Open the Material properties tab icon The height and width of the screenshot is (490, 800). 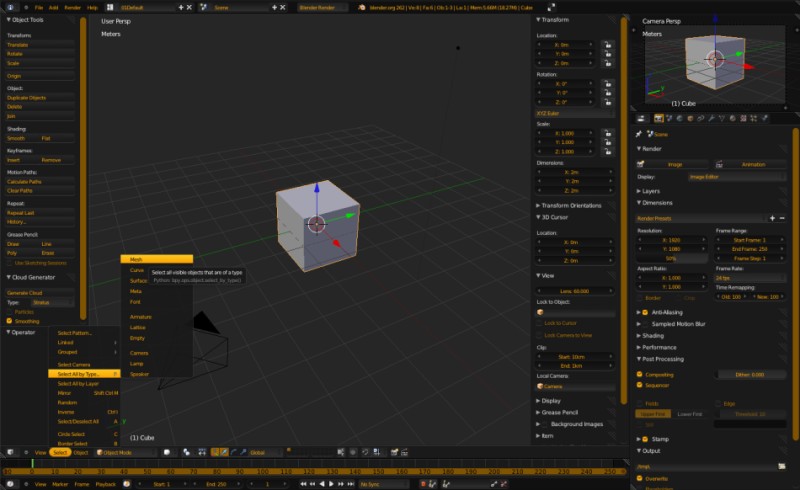[733, 118]
